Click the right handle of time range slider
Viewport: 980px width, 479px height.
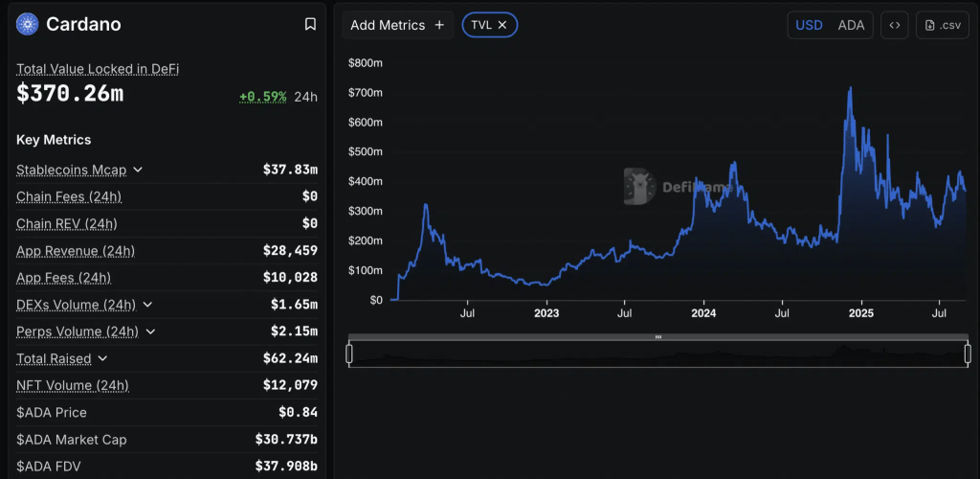[x=968, y=354]
